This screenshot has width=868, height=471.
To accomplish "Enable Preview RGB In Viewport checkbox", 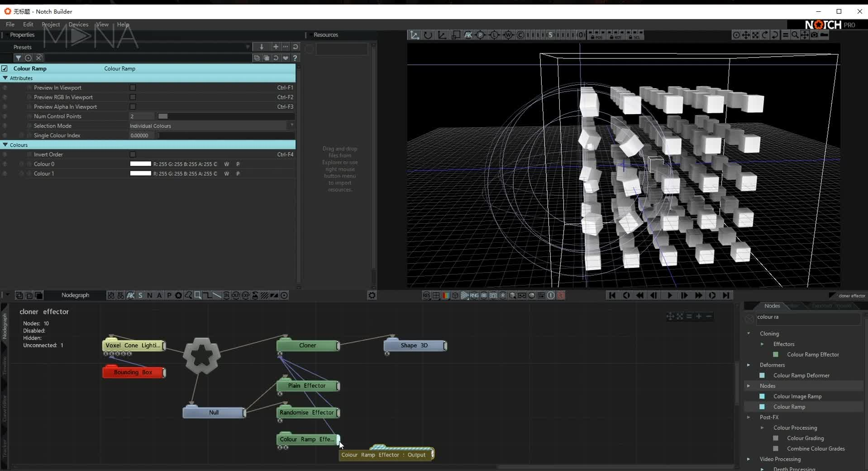I will coord(133,97).
